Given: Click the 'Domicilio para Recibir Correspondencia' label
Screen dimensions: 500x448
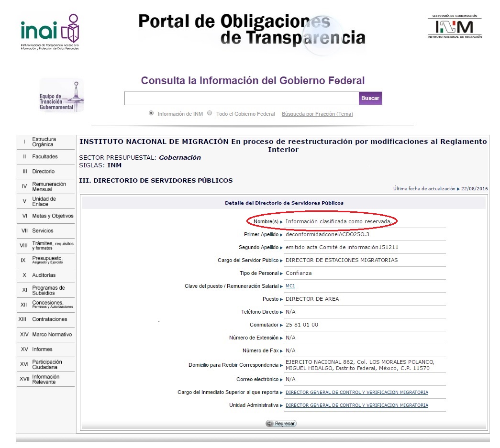Looking at the screenshot, I should coord(233,365).
